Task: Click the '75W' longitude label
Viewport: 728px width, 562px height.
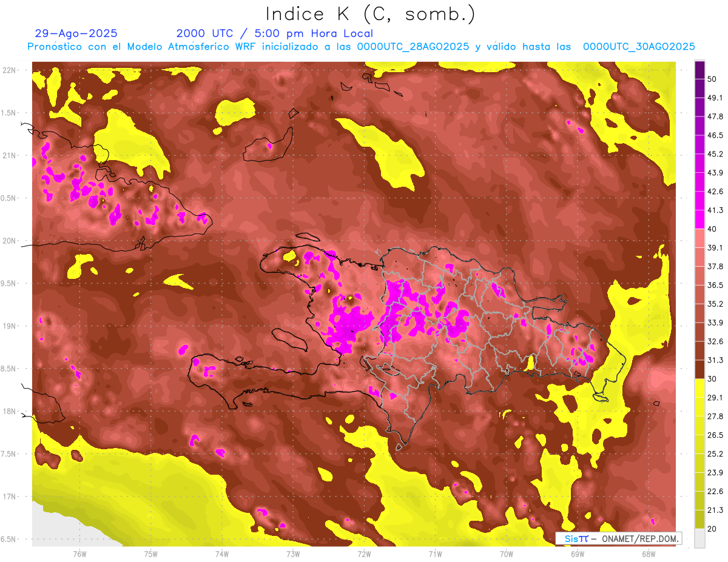Action: 150,554
